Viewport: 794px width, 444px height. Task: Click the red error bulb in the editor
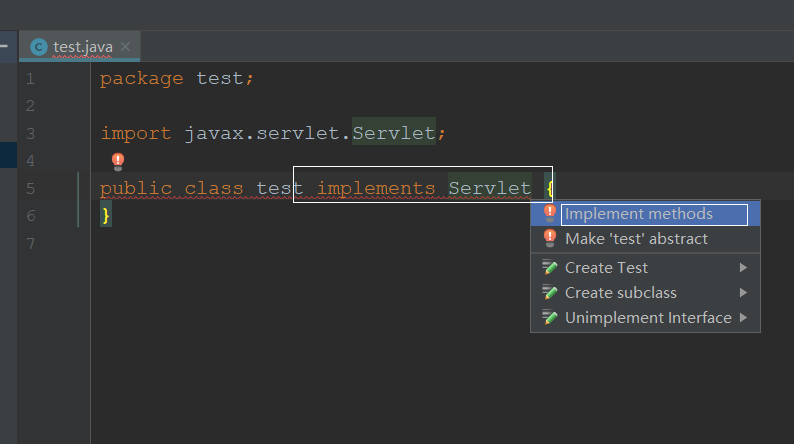[x=118, y=162]
